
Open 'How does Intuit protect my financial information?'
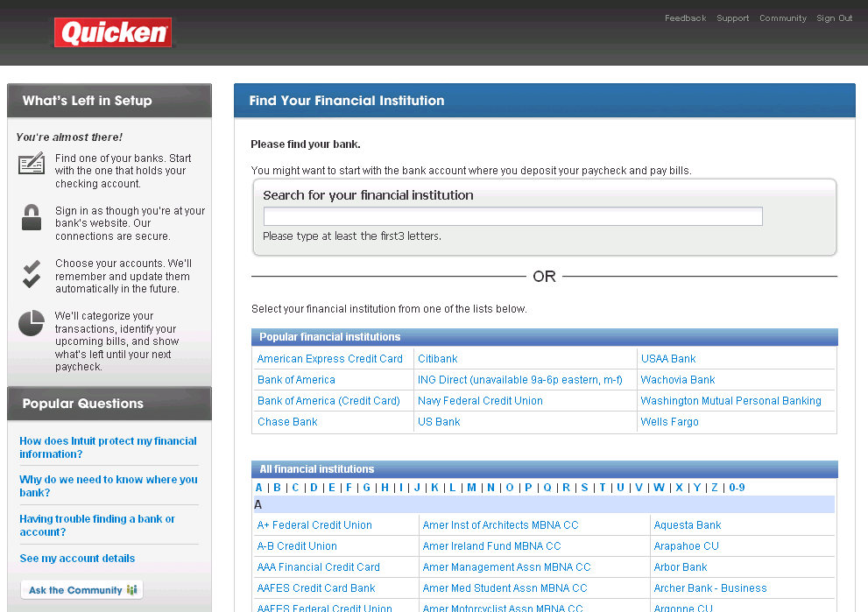[108, 447]
